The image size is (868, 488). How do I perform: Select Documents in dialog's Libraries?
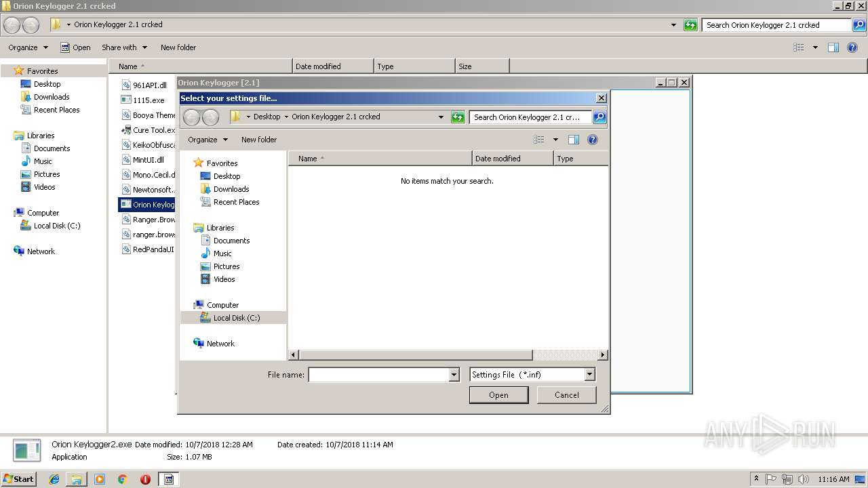pyautogui.click(x=231, y=241)
